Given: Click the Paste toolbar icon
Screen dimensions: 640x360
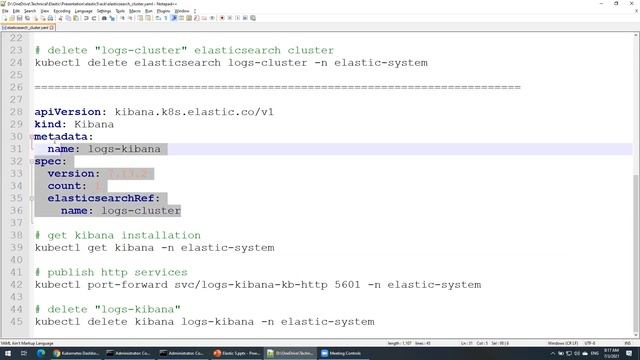Looking at the screenshot, I should (76, 18).
